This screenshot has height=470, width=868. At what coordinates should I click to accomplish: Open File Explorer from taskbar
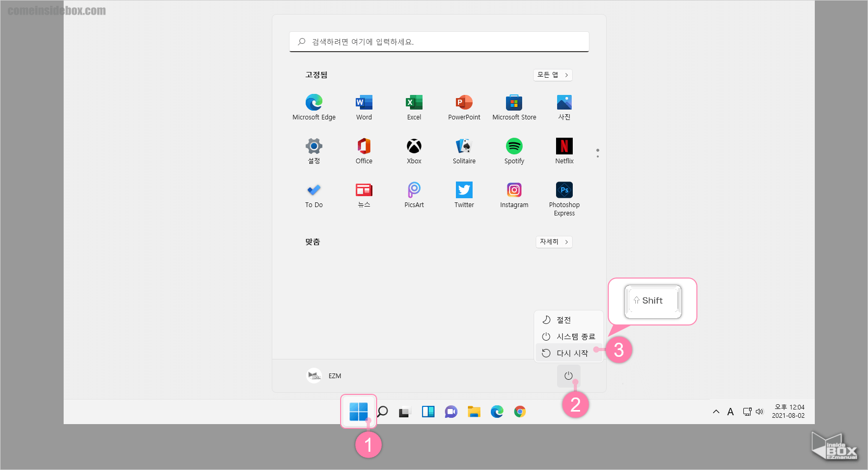474,412
